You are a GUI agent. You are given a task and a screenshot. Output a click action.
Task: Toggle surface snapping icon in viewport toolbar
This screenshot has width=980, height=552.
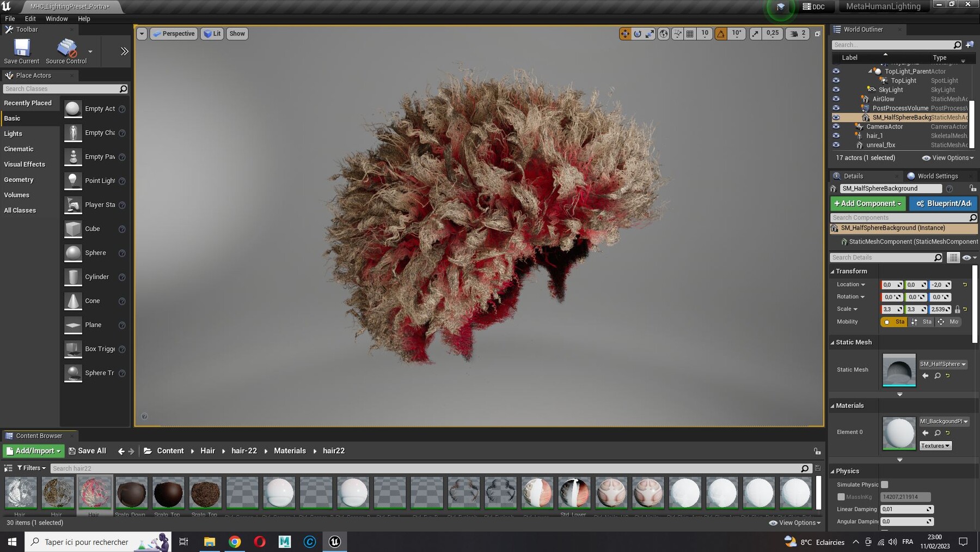pos(677,34)
